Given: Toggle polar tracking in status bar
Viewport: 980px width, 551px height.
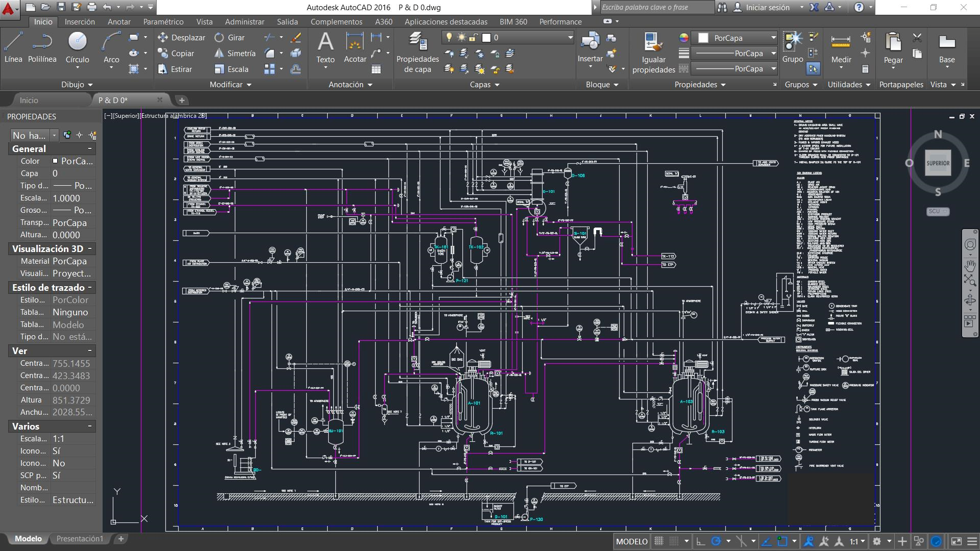Looking at the screenshot, I should pos(716,541).
